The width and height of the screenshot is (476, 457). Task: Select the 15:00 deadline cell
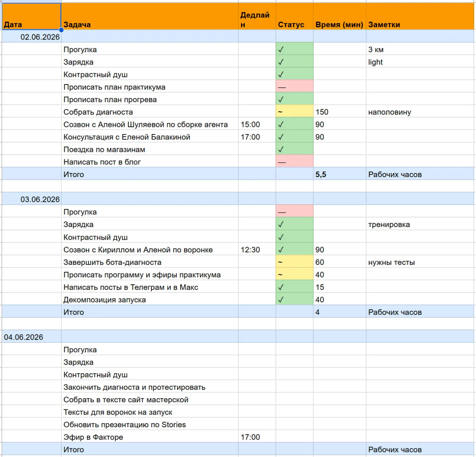click(257, 124)
